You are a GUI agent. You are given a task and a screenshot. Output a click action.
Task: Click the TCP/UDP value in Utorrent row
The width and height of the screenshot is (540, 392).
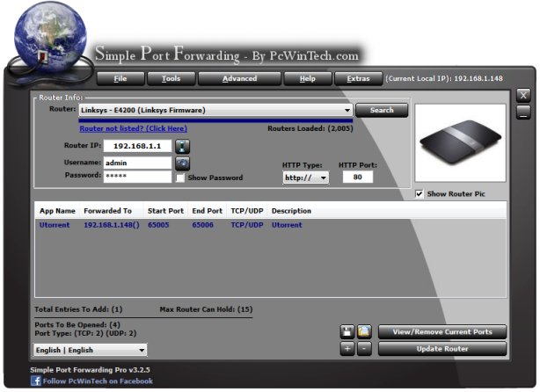[247, 225]
